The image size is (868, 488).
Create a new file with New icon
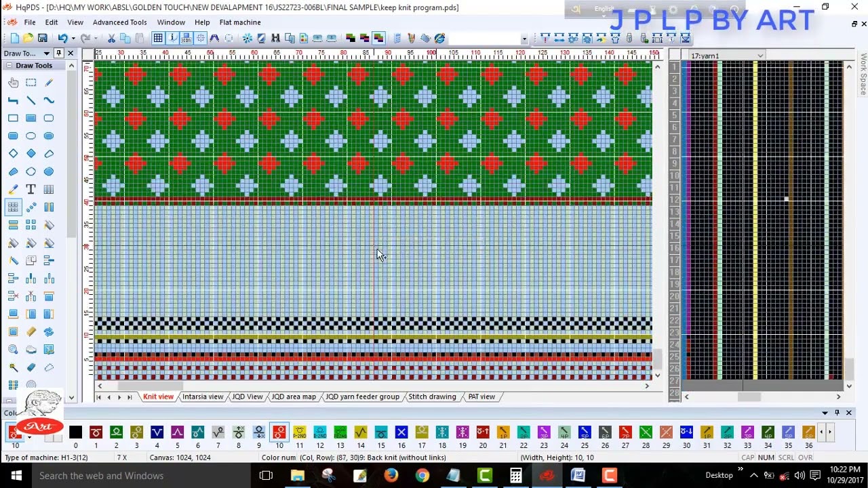click(x=14, y=39)
